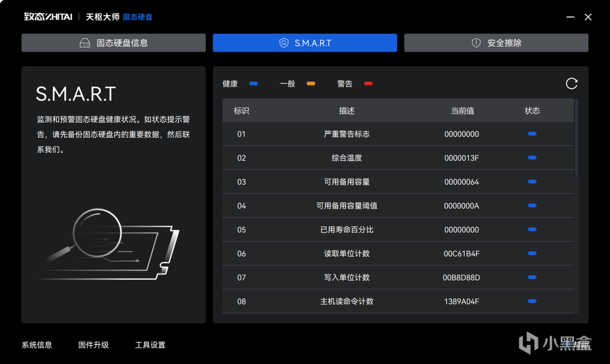The height and width of the screenshot is (364, 610).
Task: Click the value 00B8D88D
Action: [462, 277]
